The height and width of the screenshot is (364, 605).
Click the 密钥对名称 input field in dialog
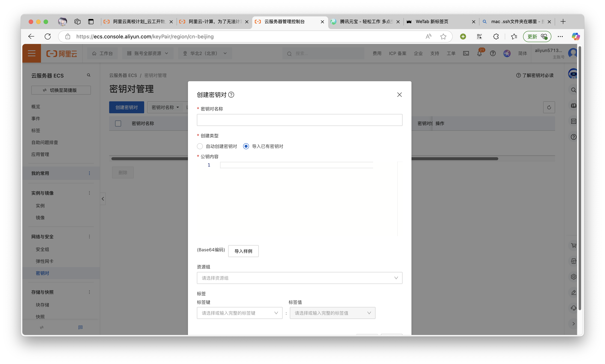coord(300,120)
